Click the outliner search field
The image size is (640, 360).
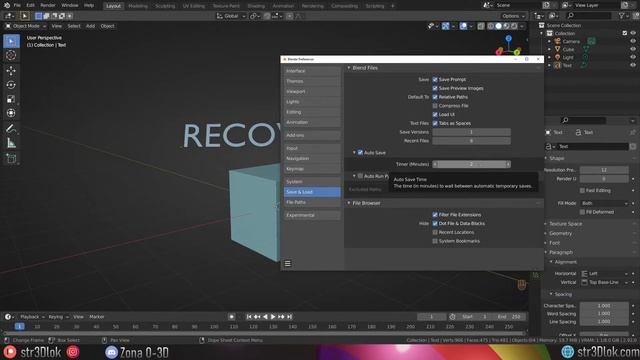(588, 16)
